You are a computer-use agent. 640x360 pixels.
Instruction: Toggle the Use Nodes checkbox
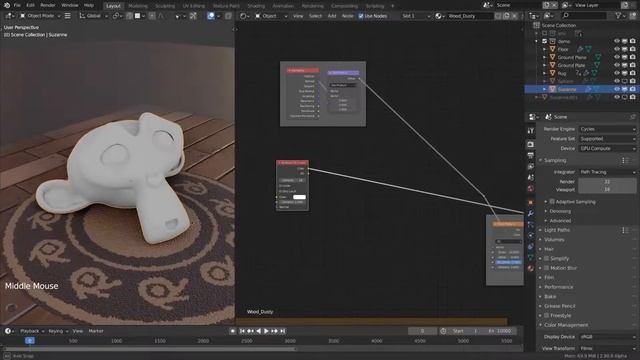point(361,16)
